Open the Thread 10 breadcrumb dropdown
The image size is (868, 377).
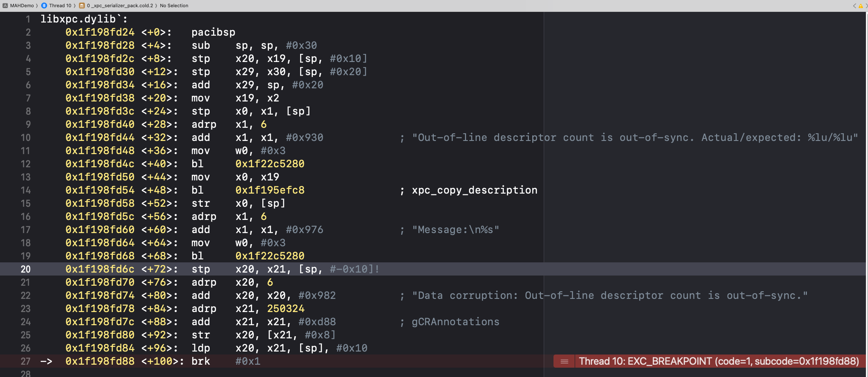60,6
